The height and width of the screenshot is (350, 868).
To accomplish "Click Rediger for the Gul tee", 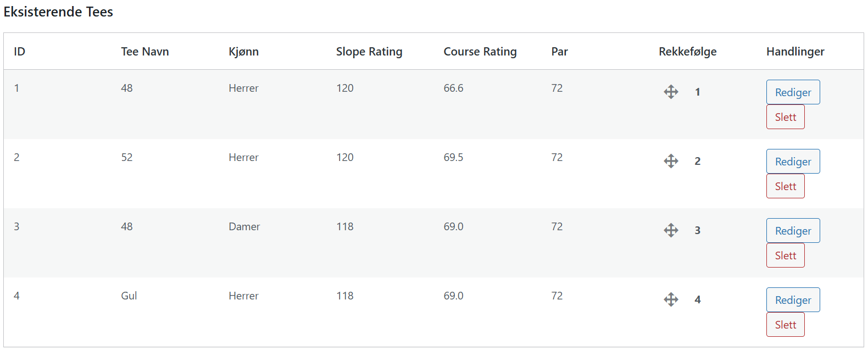I will pyautogui.click(x=793, y=300).
